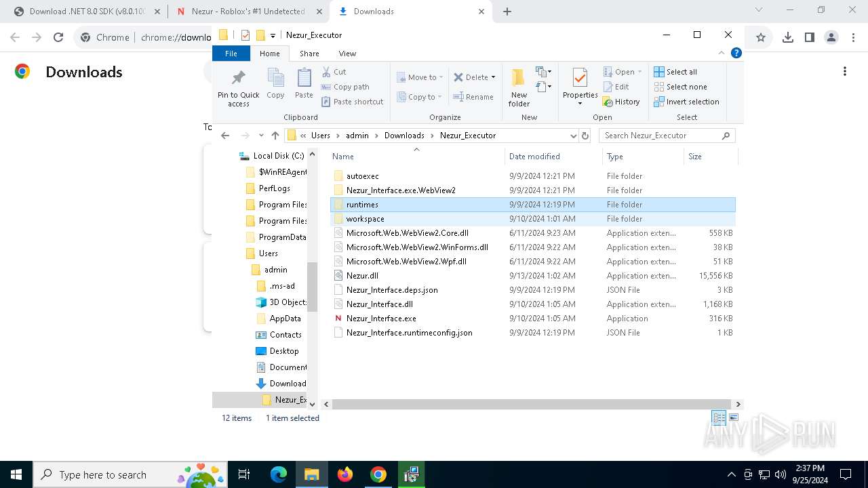Click Paste shortcut in ribbon
The height and width of the screenshot is (488, 868).
pos(353,102)
